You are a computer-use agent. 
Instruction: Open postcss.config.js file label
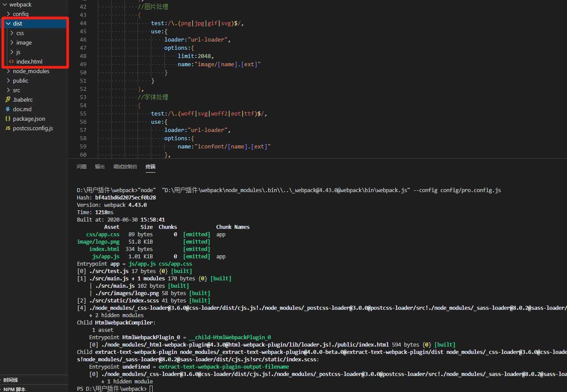(33, 129)
